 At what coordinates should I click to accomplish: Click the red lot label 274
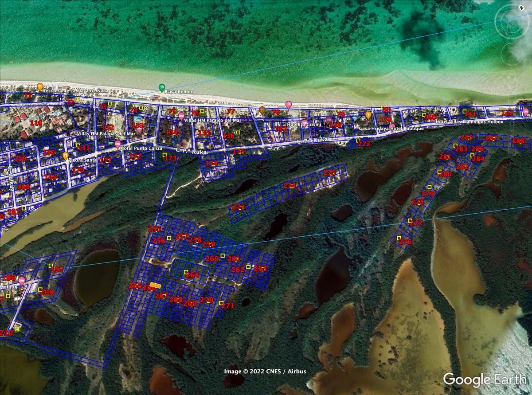[289, 185]
